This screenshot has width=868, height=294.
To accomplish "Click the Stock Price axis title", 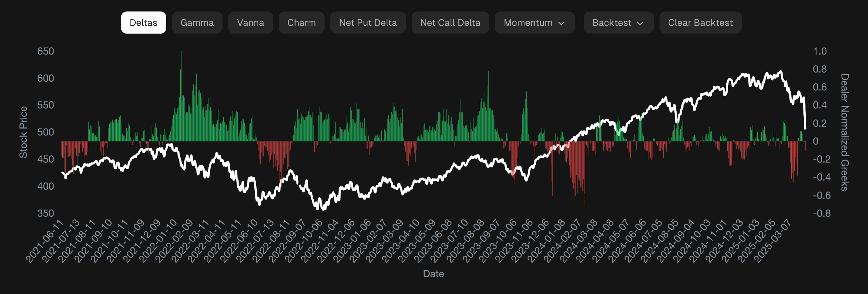I will [x=23, y=132].
